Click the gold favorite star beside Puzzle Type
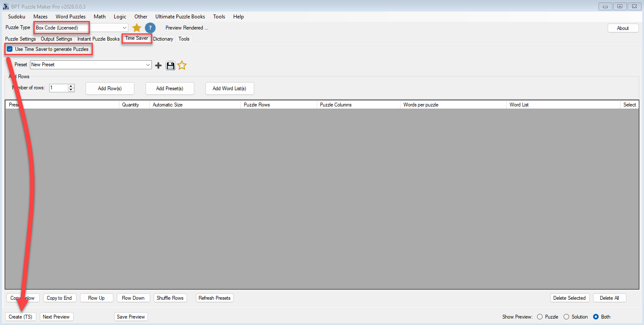 tap(137, 28)
